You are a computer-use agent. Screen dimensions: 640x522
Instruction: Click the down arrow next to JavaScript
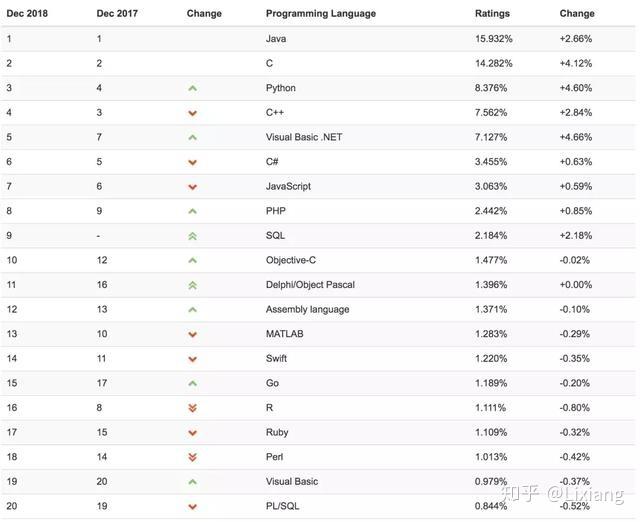pos(193,187)
